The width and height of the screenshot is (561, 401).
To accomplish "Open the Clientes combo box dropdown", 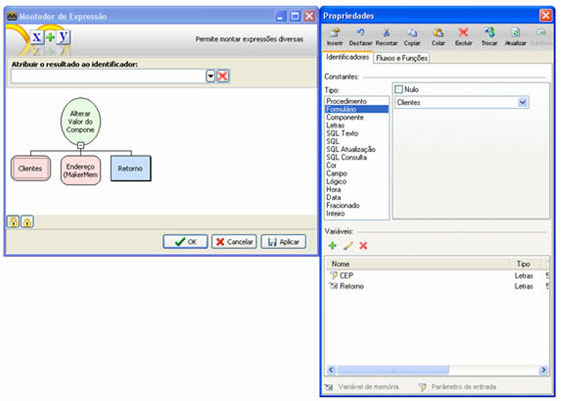I will pos(522,103).
